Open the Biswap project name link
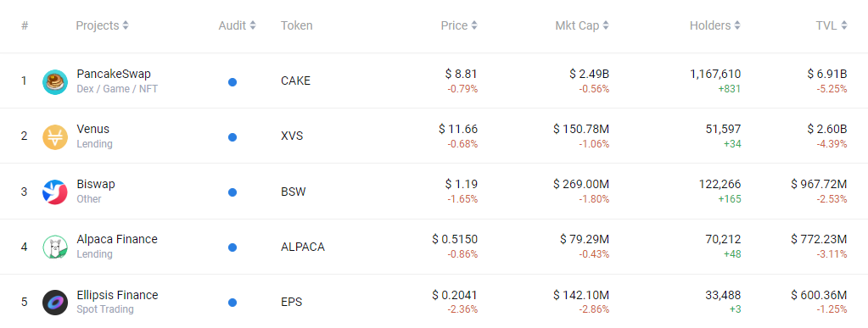Viewport: 868px width, 328px height. pos(96,184)
